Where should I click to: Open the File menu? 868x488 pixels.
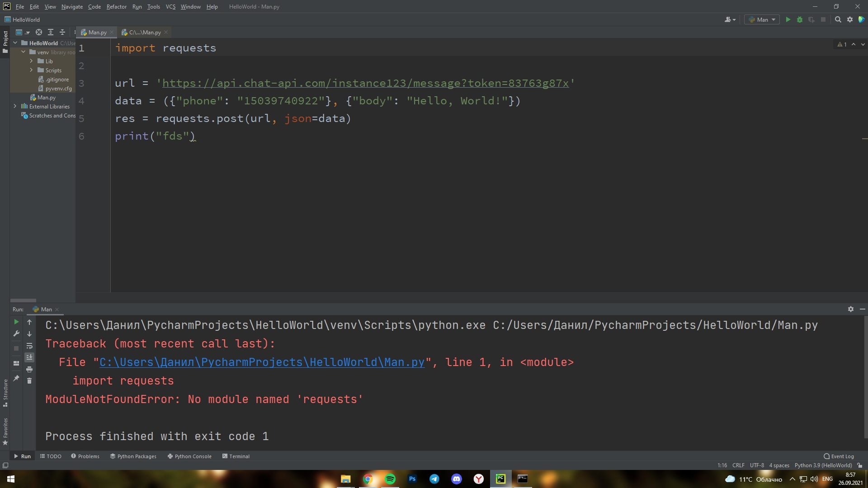20,6
